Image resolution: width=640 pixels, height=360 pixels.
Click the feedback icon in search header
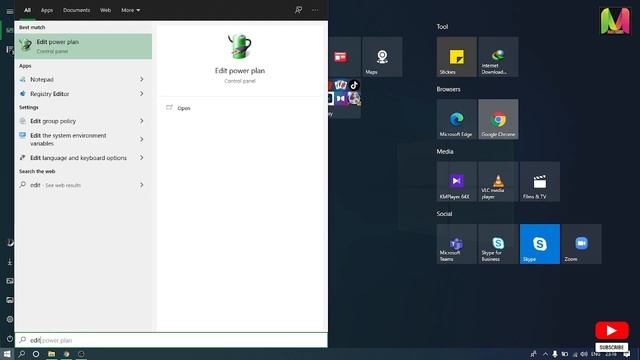click(298, 10)
